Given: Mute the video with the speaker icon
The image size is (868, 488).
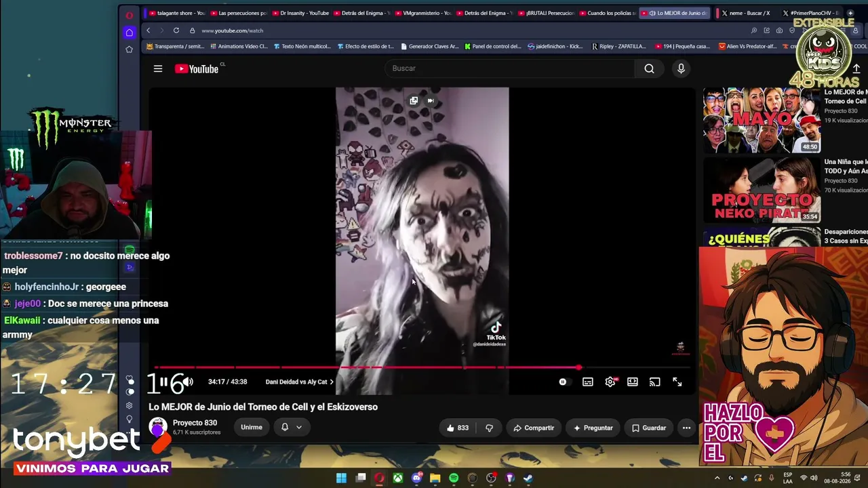Looking at the screenshot, I should coord(188,382).
